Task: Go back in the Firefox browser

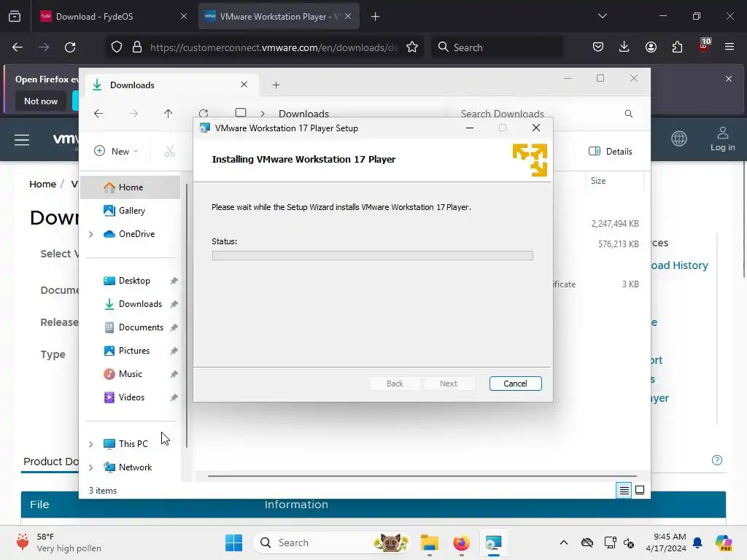Action: [18, 47]
